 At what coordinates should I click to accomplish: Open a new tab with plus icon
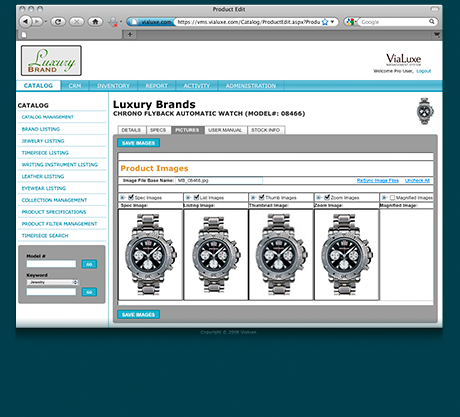(x=130, y=34)
